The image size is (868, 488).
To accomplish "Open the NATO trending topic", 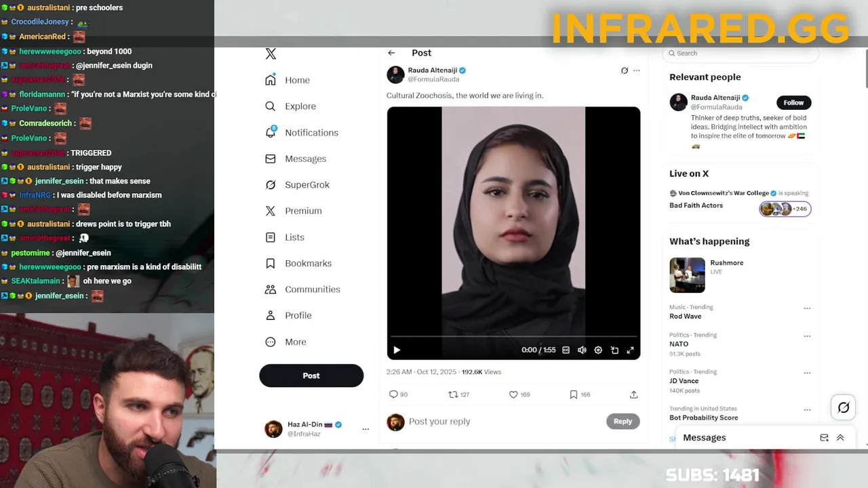I will [679, 344].
